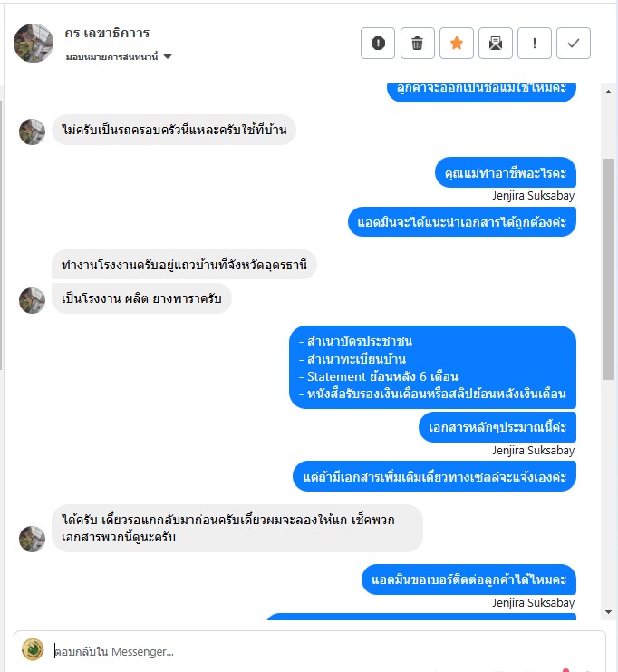Select message listing required documents

[x=432, y=367]
